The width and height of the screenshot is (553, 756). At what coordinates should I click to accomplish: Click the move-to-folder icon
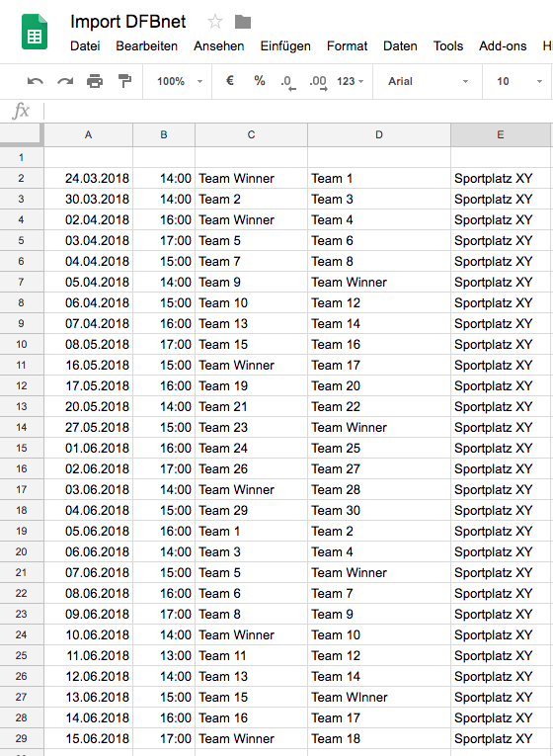[243, 22]
